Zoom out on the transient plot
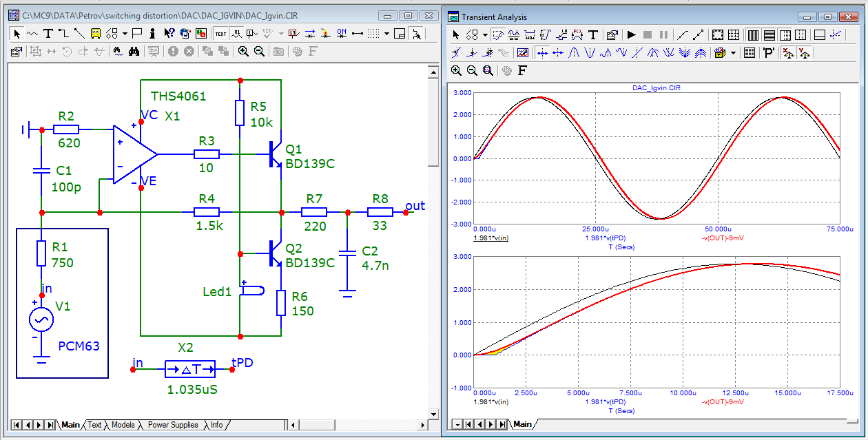 [472, 70]
